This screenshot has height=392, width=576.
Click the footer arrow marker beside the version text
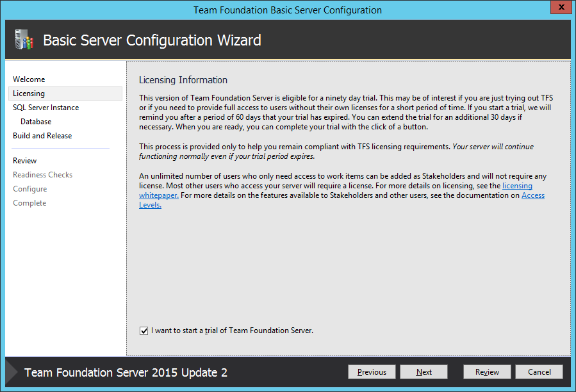click(x=12, y=372)
